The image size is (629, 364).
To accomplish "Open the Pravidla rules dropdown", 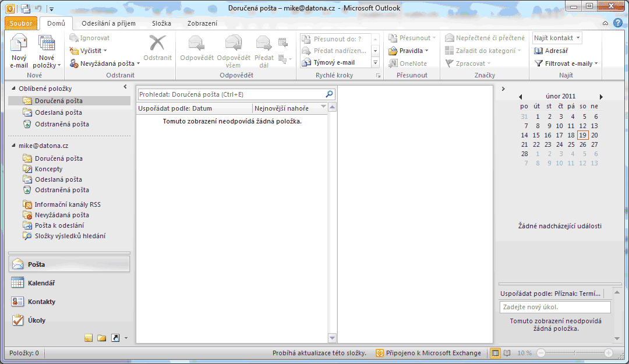I will pyautogui.click(x=408, y=51).
